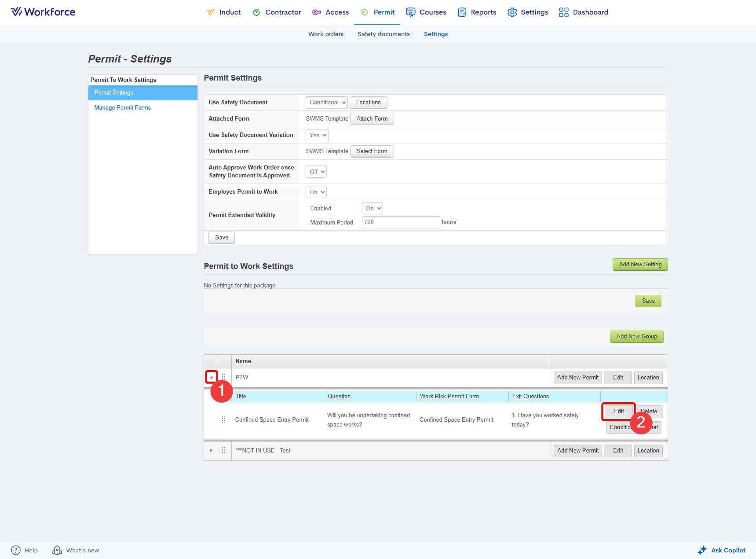Open Courses via its certificate icon
The width and height of the screenshot is (756, 559).
(410, 12)
